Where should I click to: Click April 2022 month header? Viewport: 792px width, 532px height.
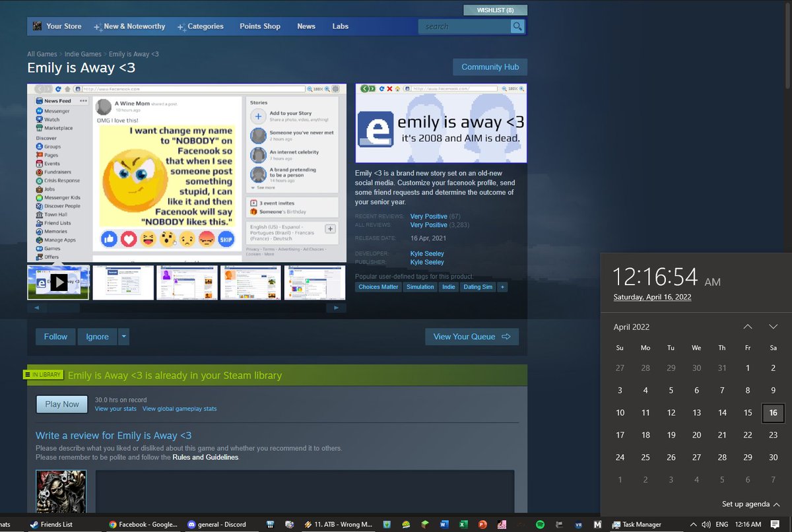tap(632, 327)
